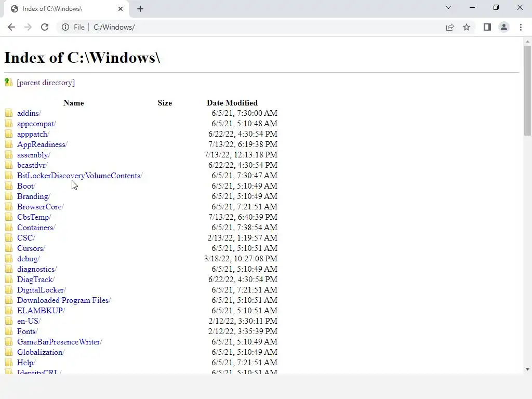Image resolution: width=532 pixels, height=399 pixels.
Task: Click the Name column header
Action: 73,103
